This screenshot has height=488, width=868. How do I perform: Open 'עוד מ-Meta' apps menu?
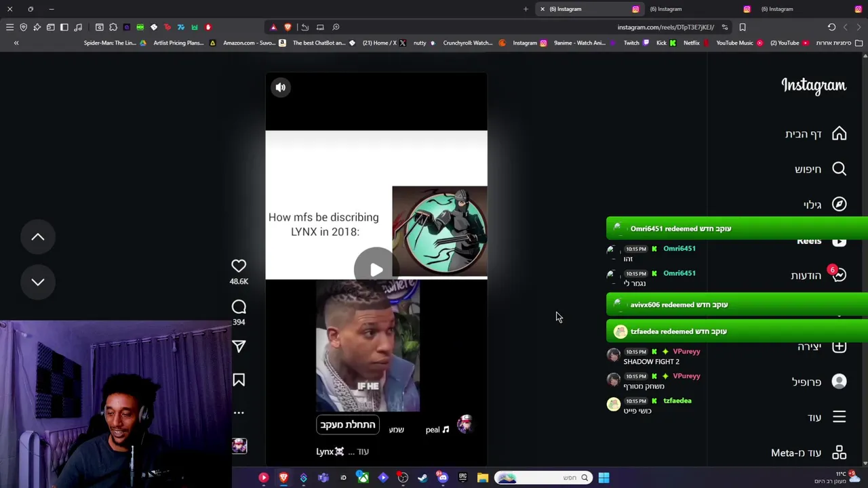tap(808, 453)
